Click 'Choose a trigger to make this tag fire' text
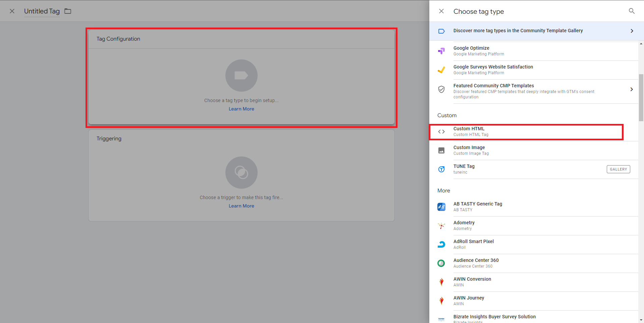 241,197
